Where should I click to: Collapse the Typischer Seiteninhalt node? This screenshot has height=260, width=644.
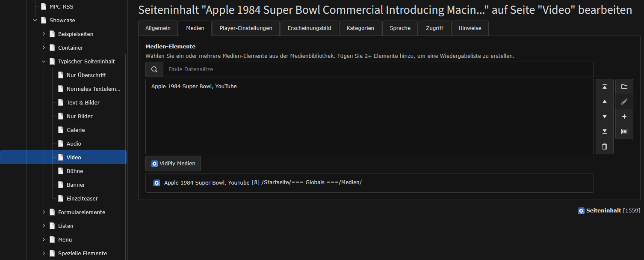pyautogui.click(x=44, y=61)
